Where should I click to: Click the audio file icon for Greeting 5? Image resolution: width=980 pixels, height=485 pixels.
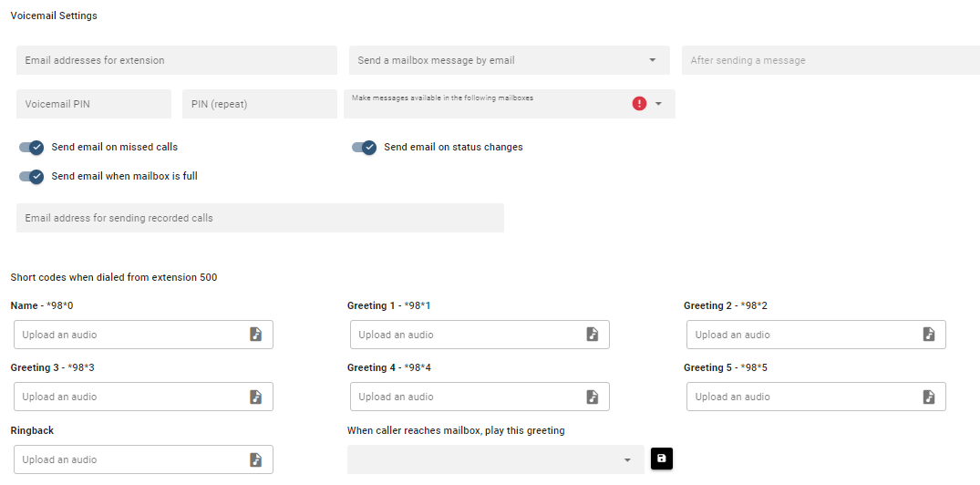(929, 397)
